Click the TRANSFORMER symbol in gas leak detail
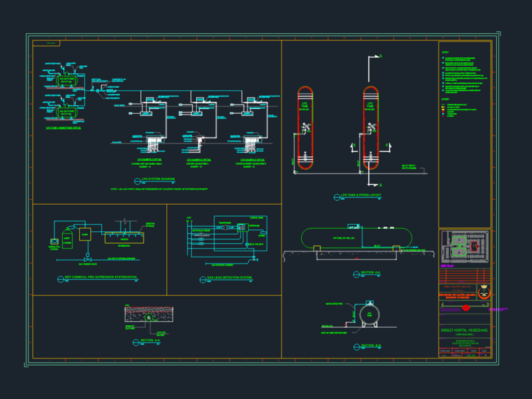The image size is (532, 399). 225,227
